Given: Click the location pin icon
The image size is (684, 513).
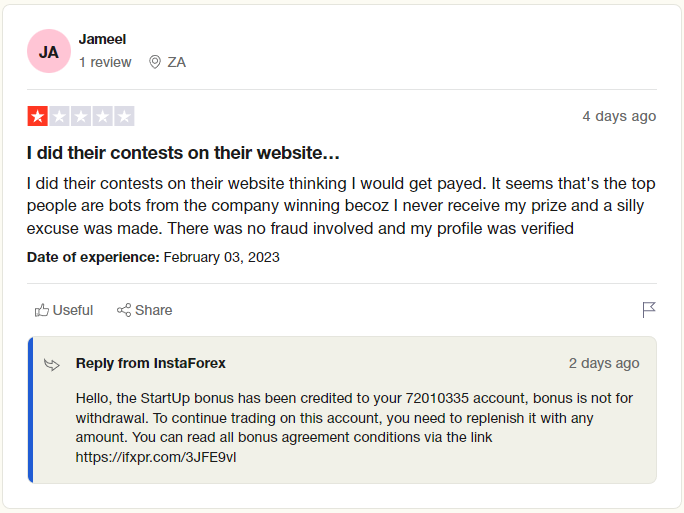Looking at the screenshot, I should click(x=154, y=62).
